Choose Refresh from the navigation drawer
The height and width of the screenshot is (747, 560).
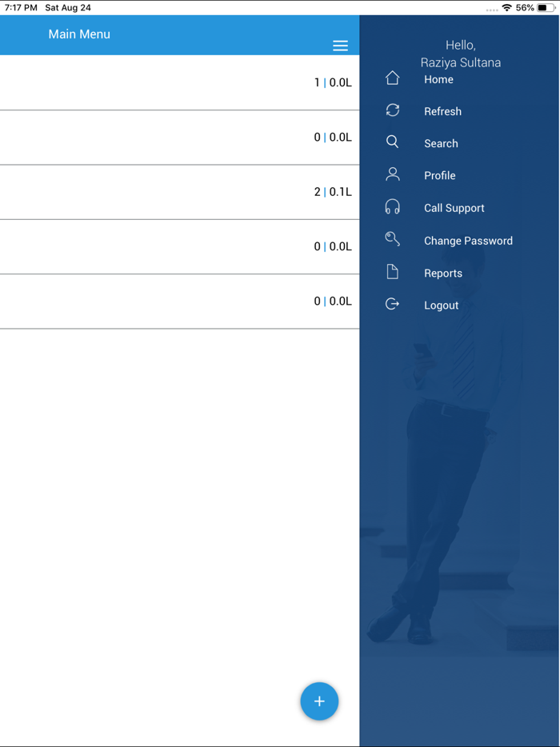(443, 111)
